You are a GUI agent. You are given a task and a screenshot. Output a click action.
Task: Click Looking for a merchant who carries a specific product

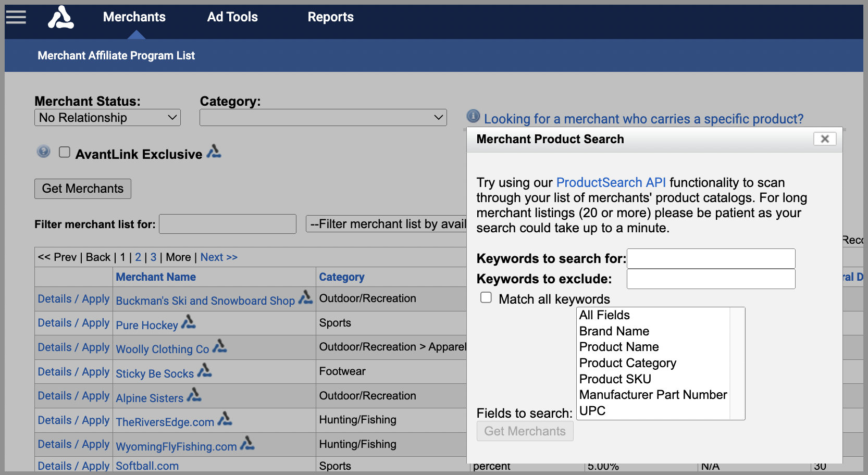(x=644, y=119)
